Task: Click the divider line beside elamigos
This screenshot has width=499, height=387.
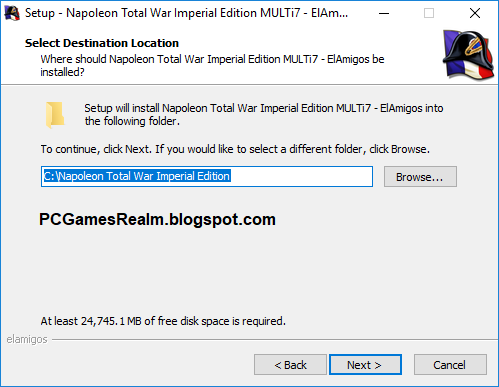Action: point(275,340)
